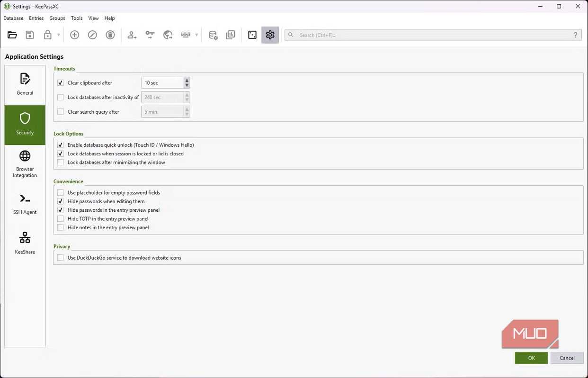Viewport: 588px width, 378px height.
Task: Click the Delete Entry trash icon
Action: [110, 35]
